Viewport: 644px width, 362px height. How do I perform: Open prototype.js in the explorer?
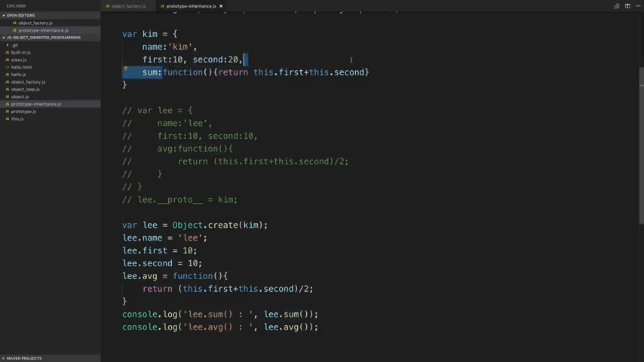point(23,112)
